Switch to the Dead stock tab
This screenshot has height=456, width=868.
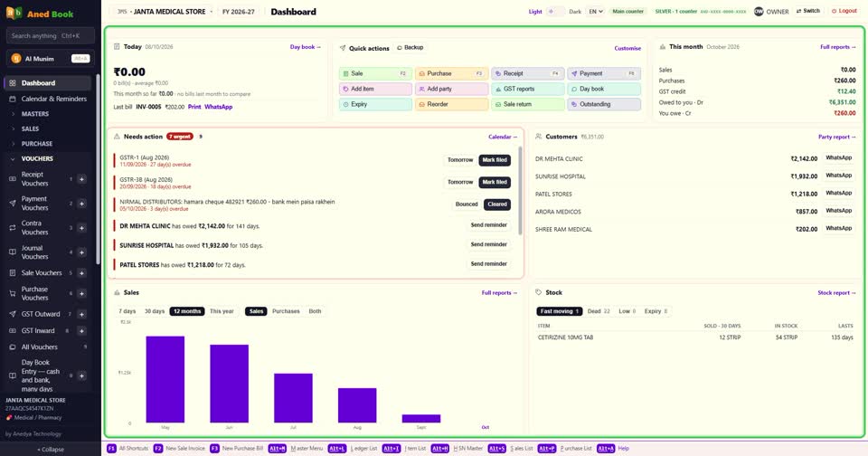coord(599,311)
